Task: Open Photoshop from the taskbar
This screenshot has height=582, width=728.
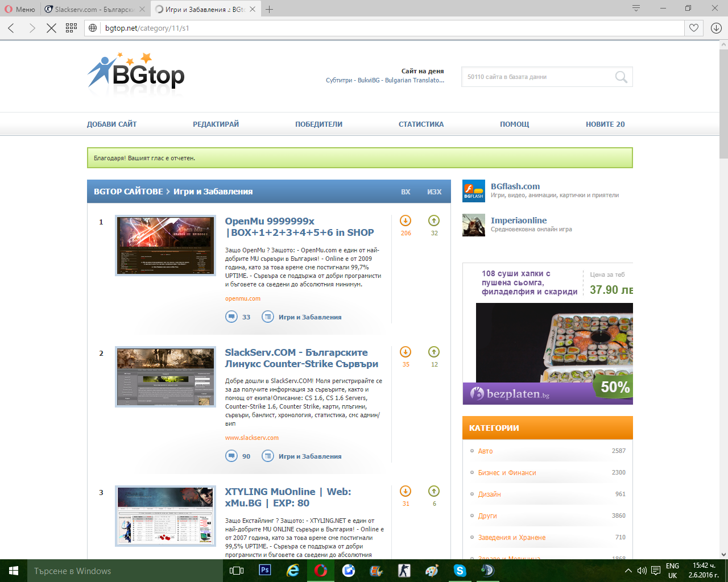Action: coord(265,571)
